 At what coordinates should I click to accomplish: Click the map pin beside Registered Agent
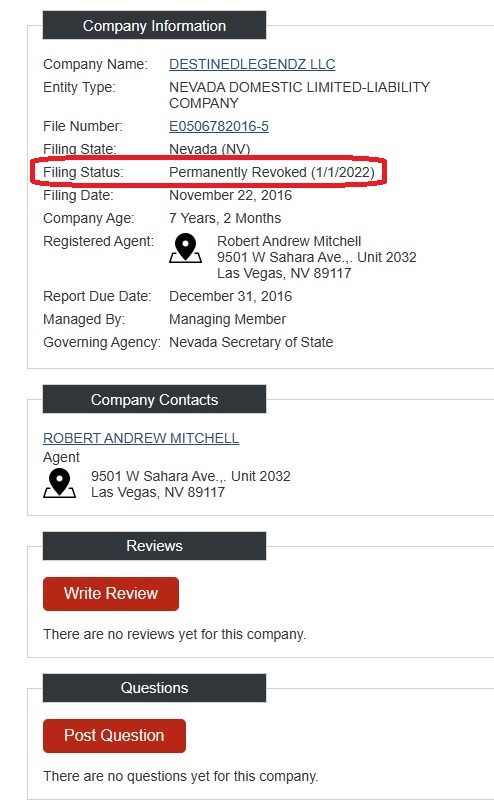click(185, 248)
